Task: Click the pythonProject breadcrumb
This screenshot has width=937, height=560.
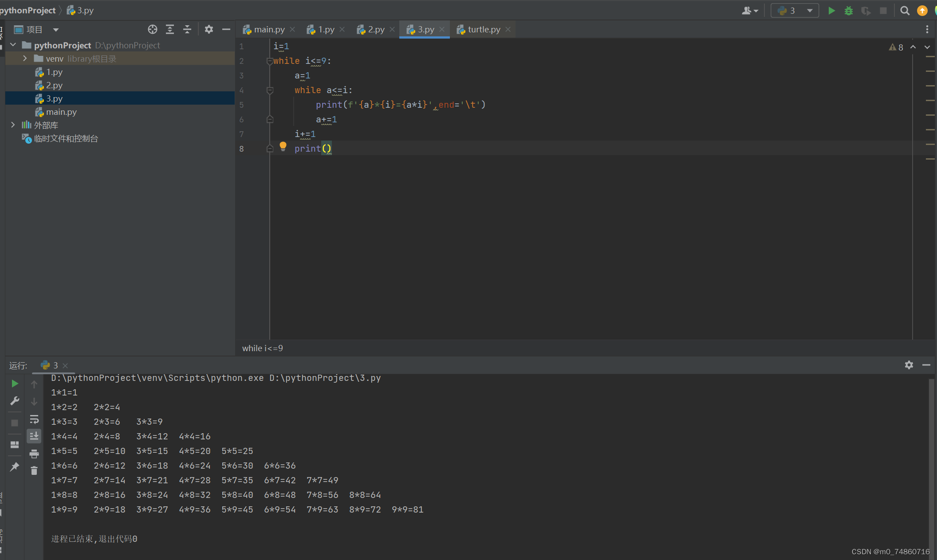Action: click(x=28, y=10)
